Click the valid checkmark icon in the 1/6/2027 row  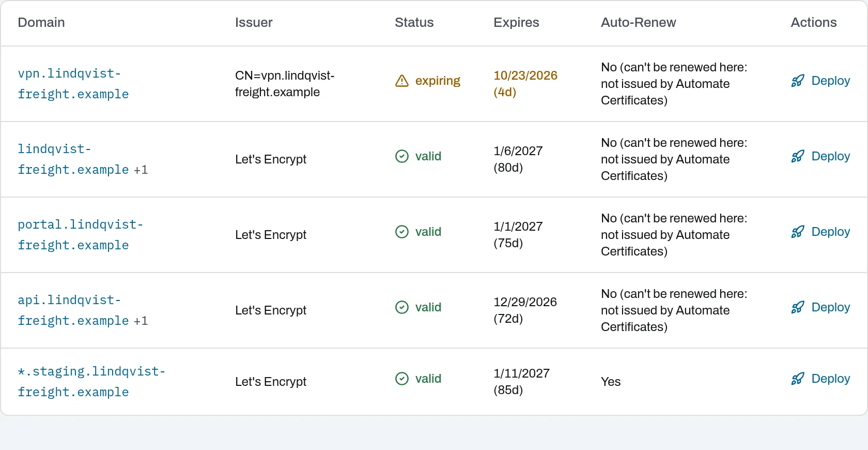[x=402, y=156]
